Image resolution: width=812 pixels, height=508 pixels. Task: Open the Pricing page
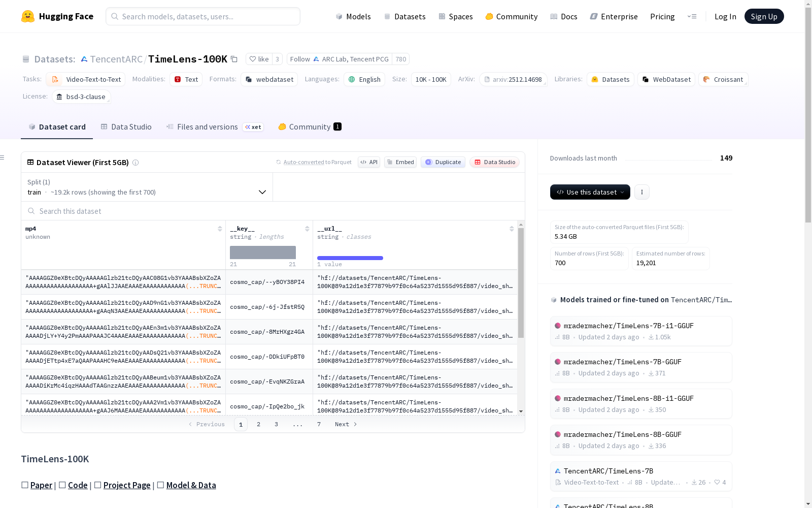pyautogui.click(x=662, y=16)
